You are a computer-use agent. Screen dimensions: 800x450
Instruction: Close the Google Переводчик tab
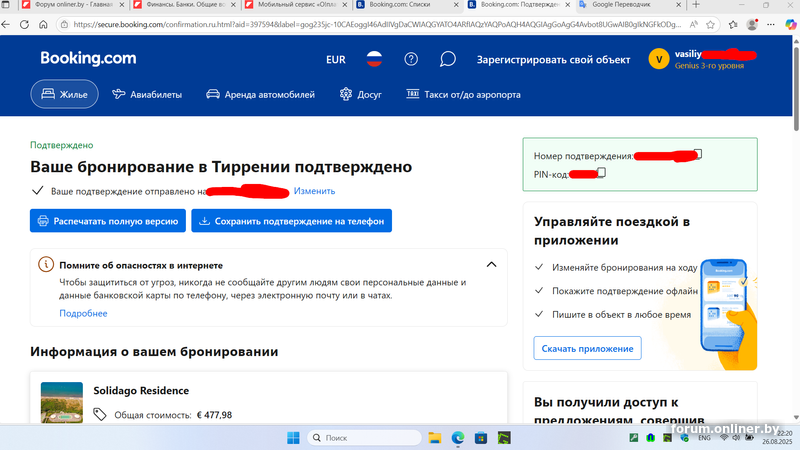pyautogui.click(x=679, y=5)
